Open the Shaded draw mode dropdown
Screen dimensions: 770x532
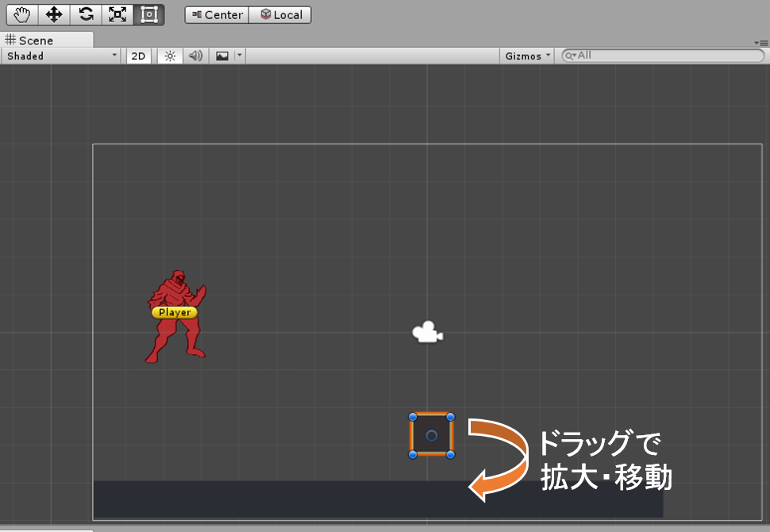click(62, 56)
